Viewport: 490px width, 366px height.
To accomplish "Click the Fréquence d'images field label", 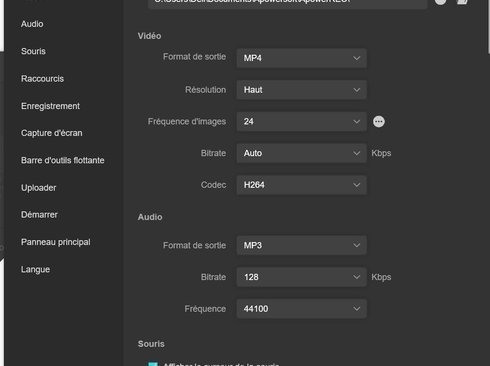I will [x=187, y=122].
